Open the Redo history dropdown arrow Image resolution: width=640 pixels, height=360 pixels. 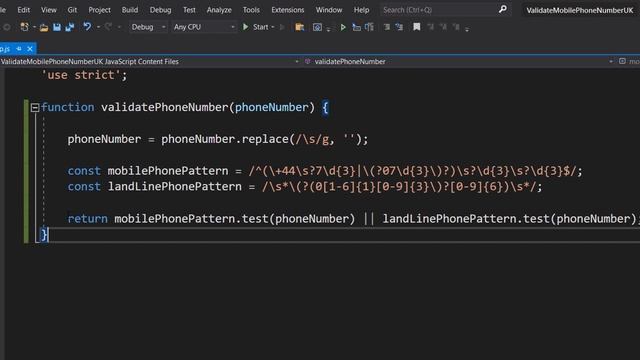pyautogui.click(x=119, y=27)
